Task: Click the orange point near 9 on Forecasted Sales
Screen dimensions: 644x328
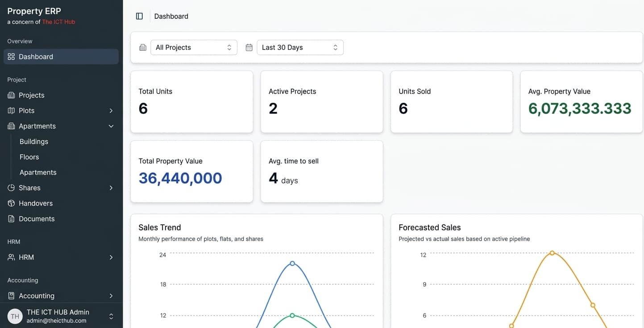Action: (593, 305)
